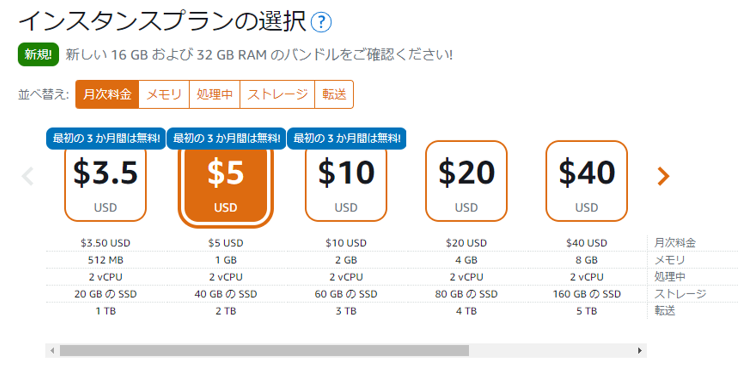Image resolution: width=738 pixels, height=365 pixels.
Task: Sort plans by 処理中
Action: (215, 95)
